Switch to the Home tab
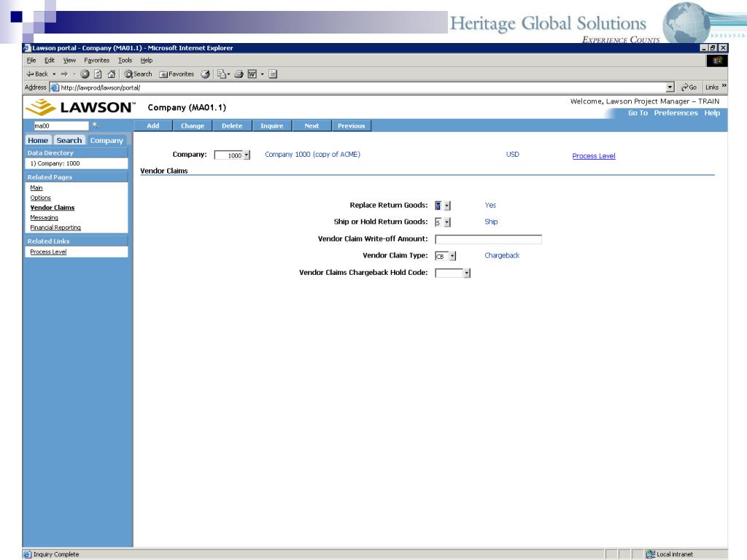 (x=38, y=141)
